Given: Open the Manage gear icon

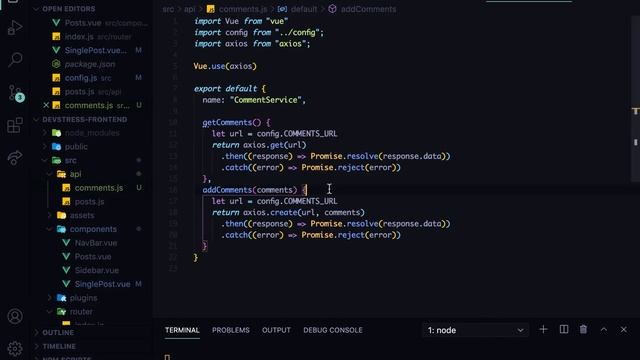Looking at the screenshot, I should pos(15,348).
